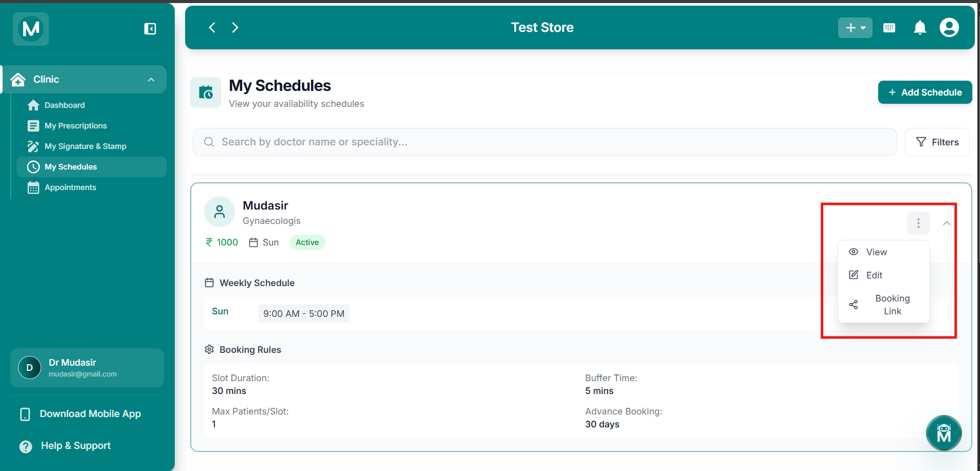The height and width of the screenshot is (471, 980).
Task: Focus the doctor name search field
Action: pyautogui.click(x=545, y=142)
